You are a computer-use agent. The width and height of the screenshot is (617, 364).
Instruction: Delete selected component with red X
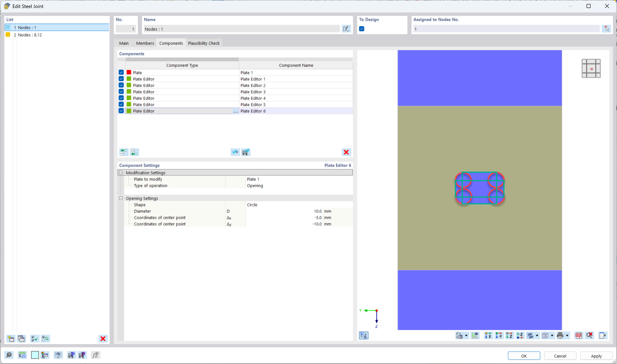coord(346,152)
